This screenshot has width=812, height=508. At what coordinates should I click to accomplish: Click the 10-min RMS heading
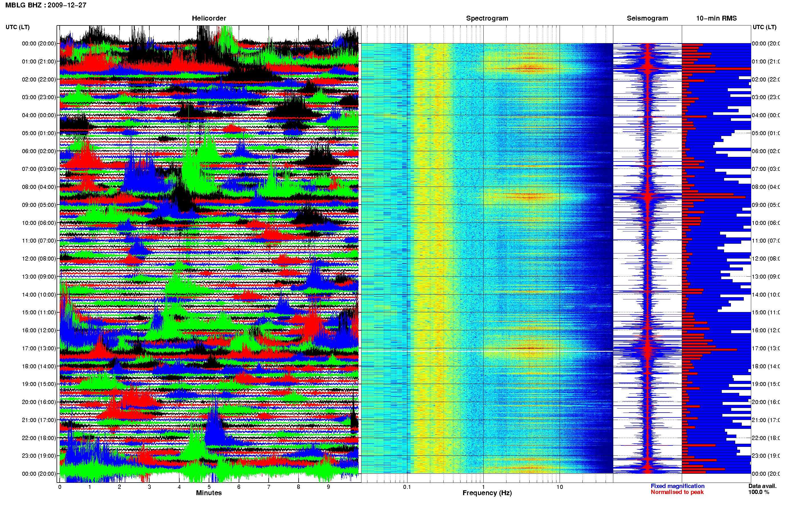coord(716,18)
